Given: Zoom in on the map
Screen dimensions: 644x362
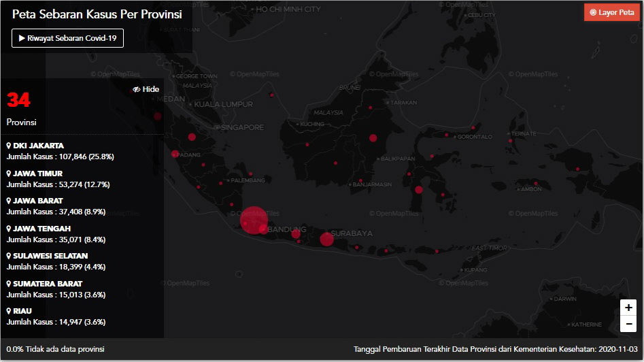Looking at the screenshot, I should click(x=628, y=308).
